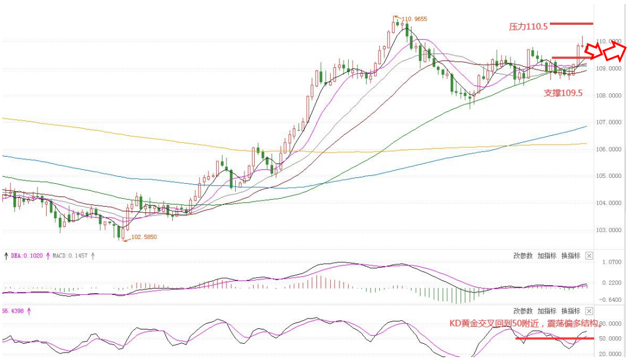Click 换指标 in the KD panel
Image resolution: width=638 pixels, height=364 pixels.
pyautogui.click(x=571, y=311)
